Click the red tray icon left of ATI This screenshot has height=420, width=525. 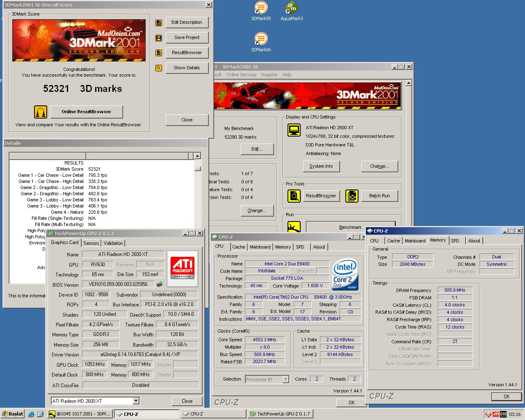[x=488, y=414]
